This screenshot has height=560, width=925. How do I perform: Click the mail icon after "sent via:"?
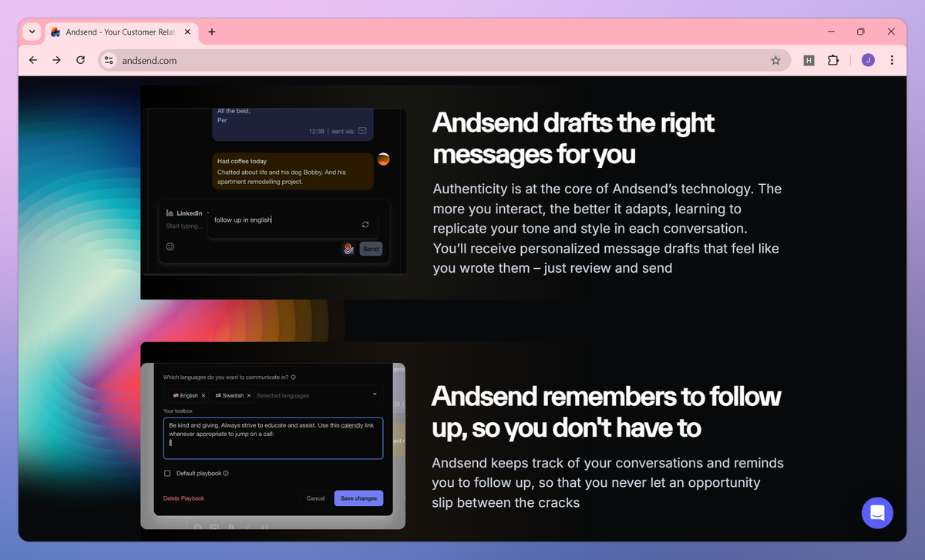pos(362,131)
